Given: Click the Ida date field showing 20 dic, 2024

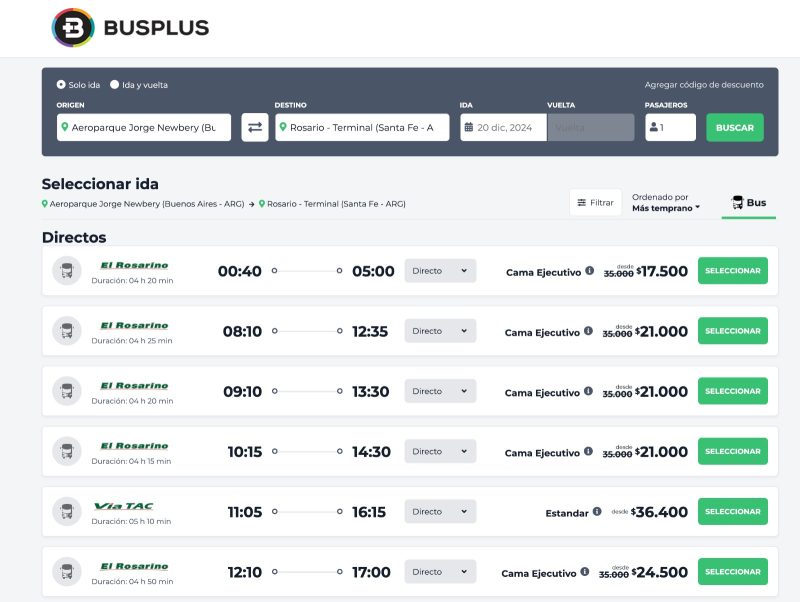Looking at the screenshot, I should [x=503, y=127].
